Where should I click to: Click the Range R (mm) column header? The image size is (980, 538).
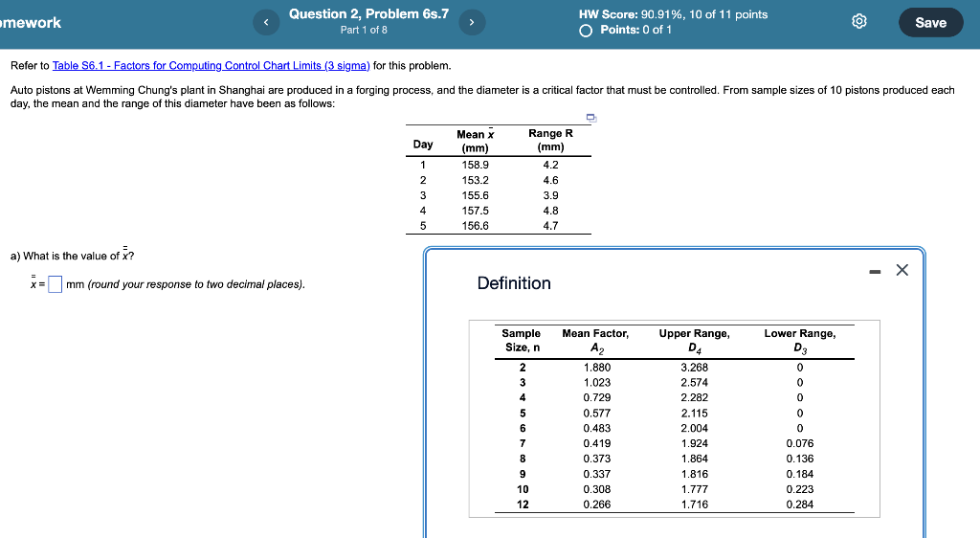[550, 140]
